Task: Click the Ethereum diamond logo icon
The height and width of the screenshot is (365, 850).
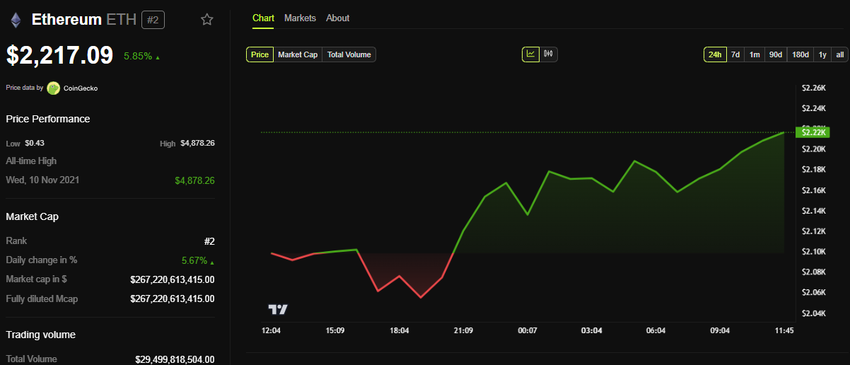Action: (15, 21)
